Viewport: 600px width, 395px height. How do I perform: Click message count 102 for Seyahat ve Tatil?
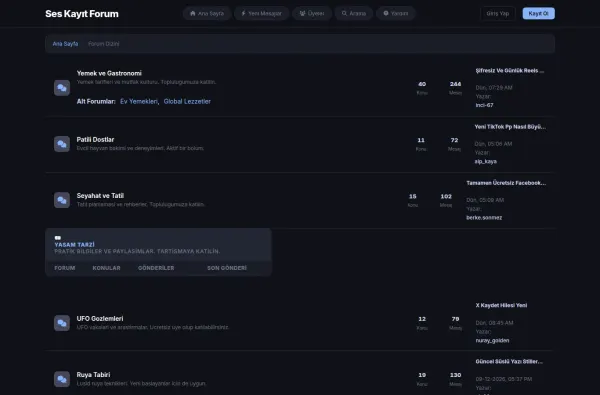[x=446, y=197]
